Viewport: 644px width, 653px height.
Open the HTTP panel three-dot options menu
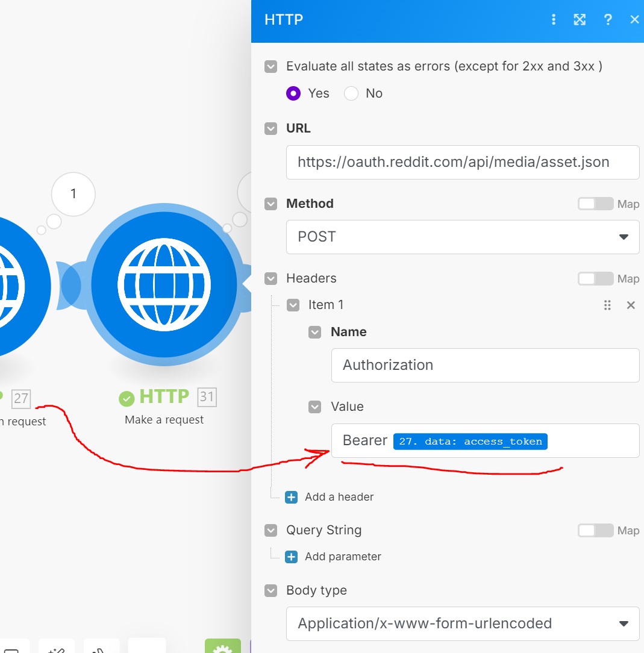553,19
